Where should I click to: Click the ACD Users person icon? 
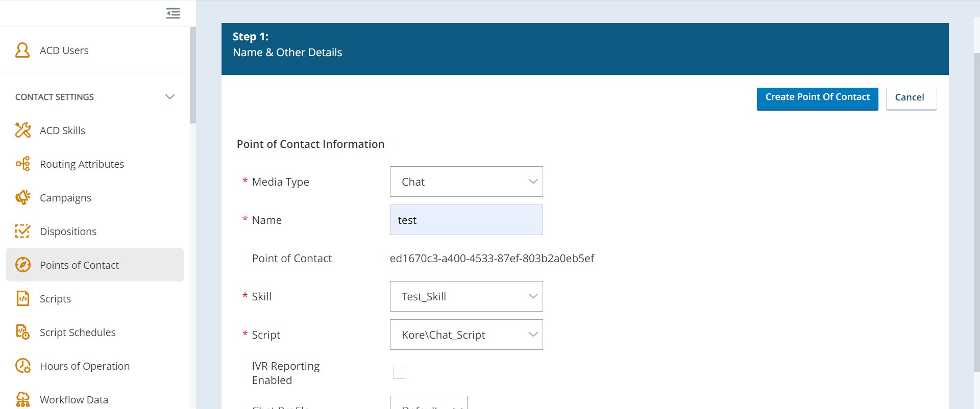[x=22, y=50]
